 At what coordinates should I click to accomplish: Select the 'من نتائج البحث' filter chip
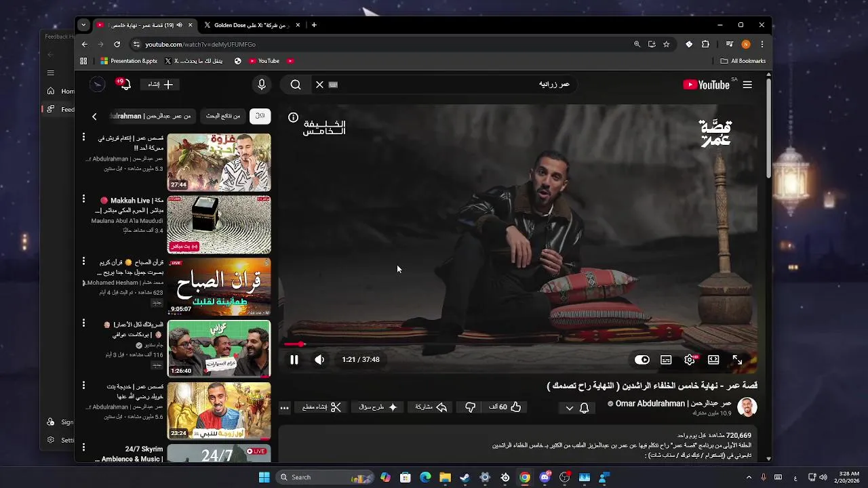[223, 116]
